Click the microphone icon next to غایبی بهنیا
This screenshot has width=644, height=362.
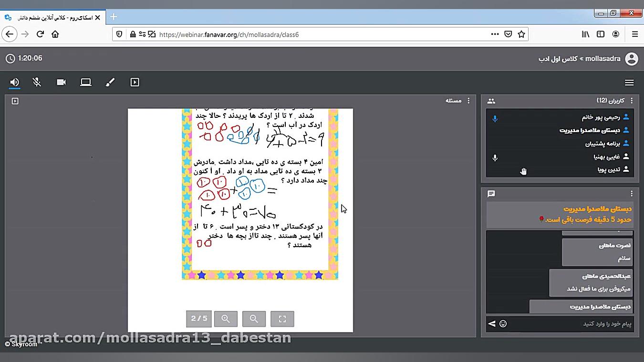[x=495, y=157]
